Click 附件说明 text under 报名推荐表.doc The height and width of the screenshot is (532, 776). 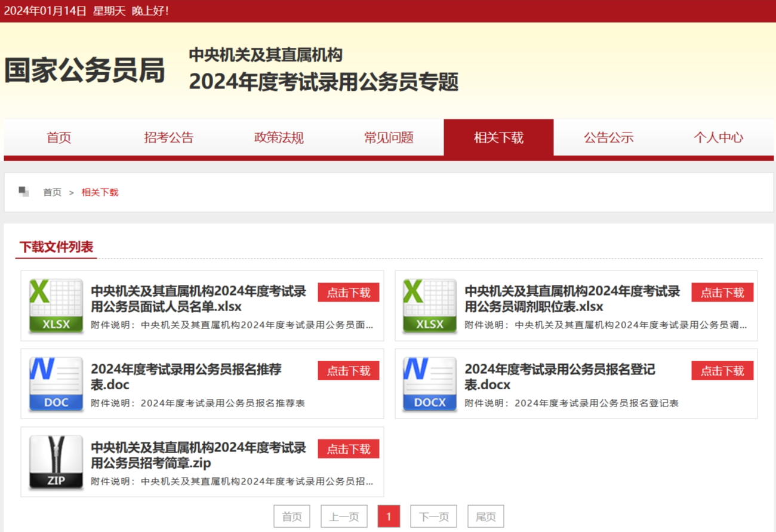coord(198,403)
